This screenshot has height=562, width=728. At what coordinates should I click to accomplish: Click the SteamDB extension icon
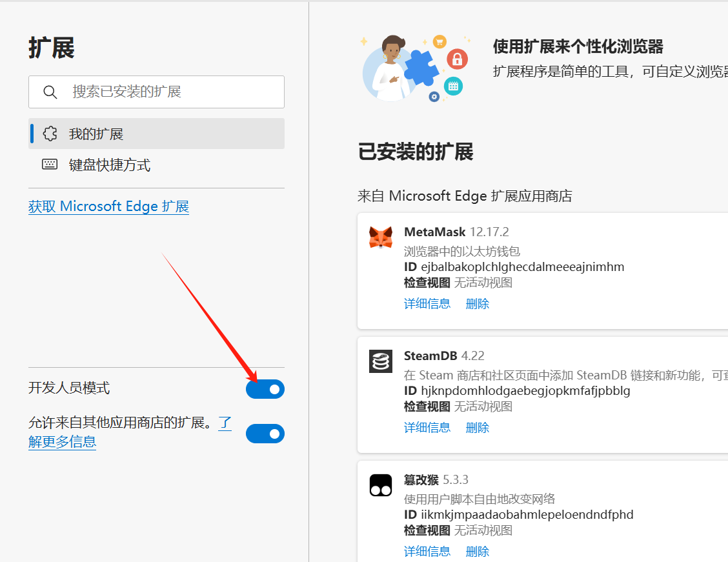pos(381,361)
